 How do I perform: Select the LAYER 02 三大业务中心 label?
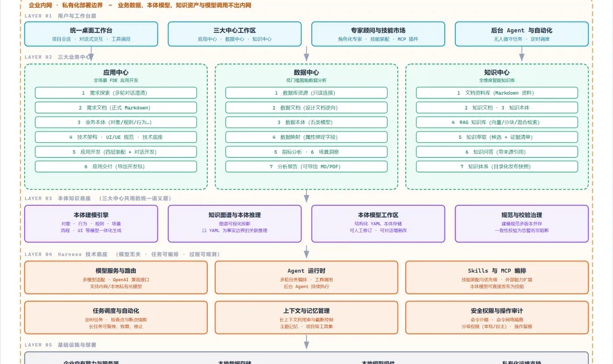click(60, 57)
